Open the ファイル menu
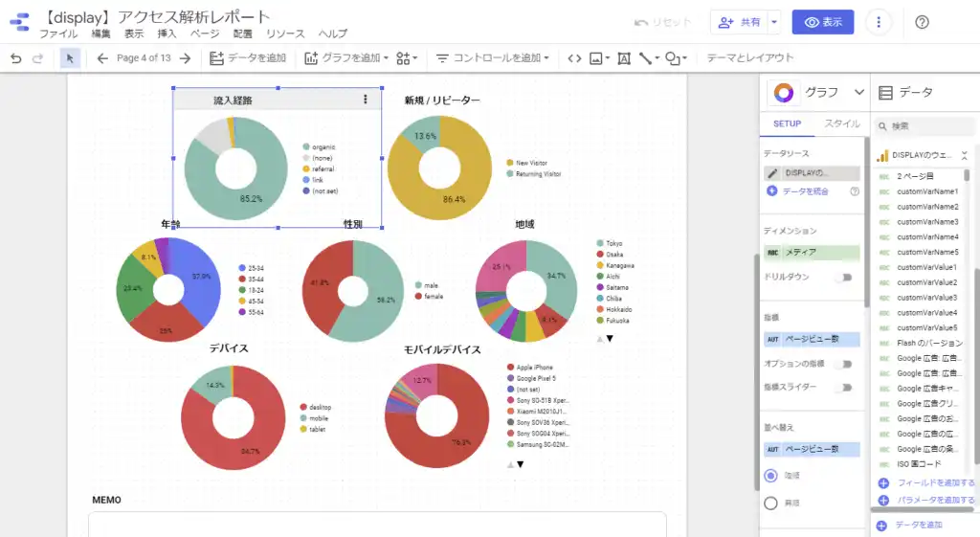Screen dimensions: 980x537 (x=58, y=34)
